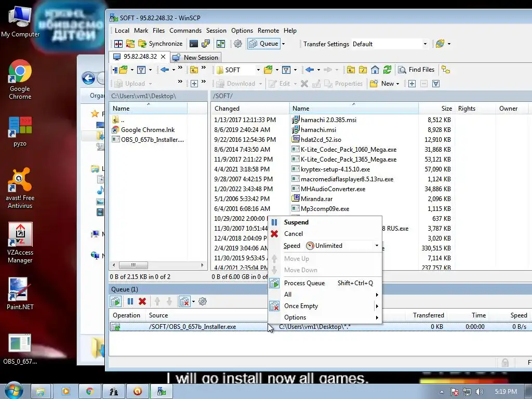Screen dimensions: 532x399
Task: Go to remote parent directory icon
Action: pyautogui.click(x=351, y=70)
